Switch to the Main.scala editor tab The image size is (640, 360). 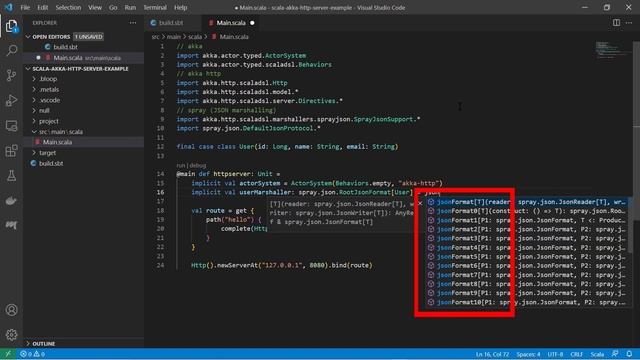(231, 23)
